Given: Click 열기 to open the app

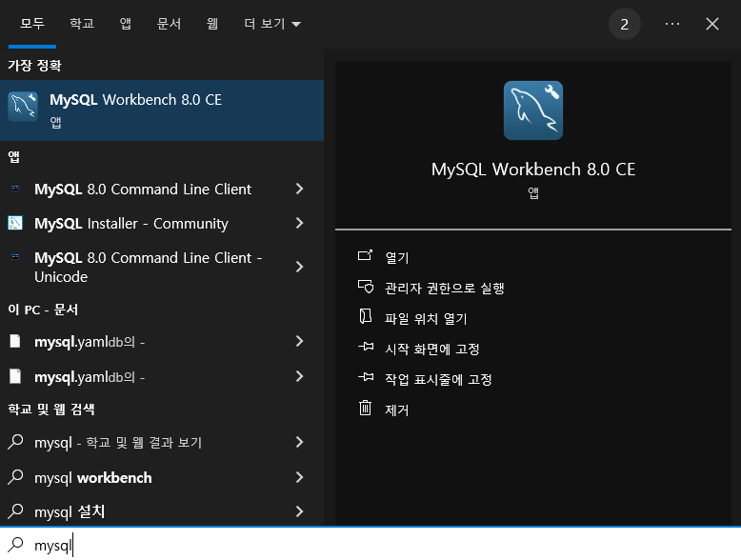Looking at the screenshot, I should click(x=396, y=257).
